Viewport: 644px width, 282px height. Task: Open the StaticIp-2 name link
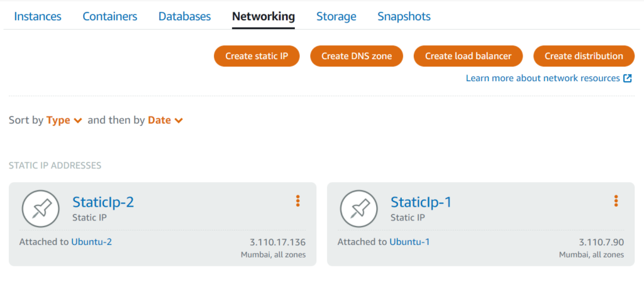click(103, 202)
